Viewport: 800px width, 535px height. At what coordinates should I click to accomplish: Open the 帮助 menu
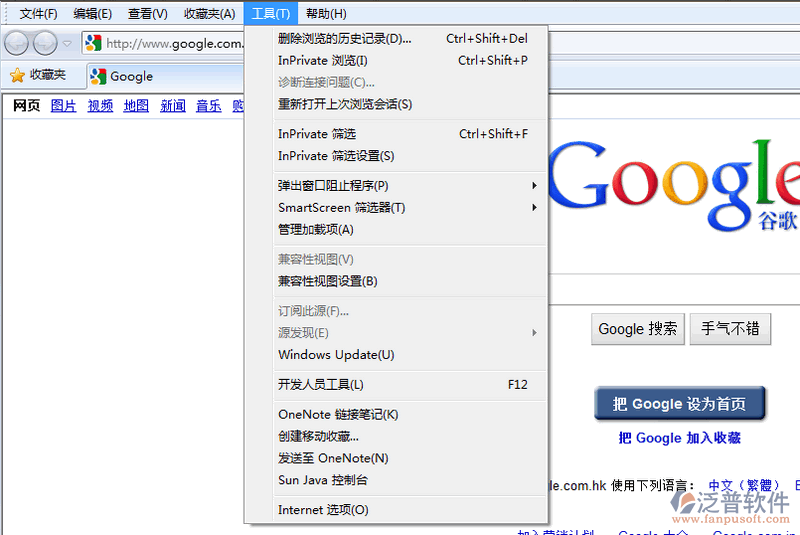click(326, 13)
